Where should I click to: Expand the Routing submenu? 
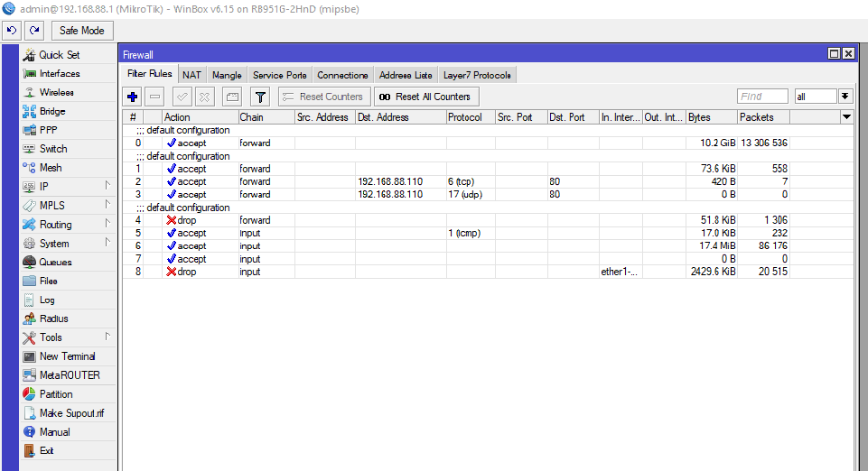[x=69, y=225]
